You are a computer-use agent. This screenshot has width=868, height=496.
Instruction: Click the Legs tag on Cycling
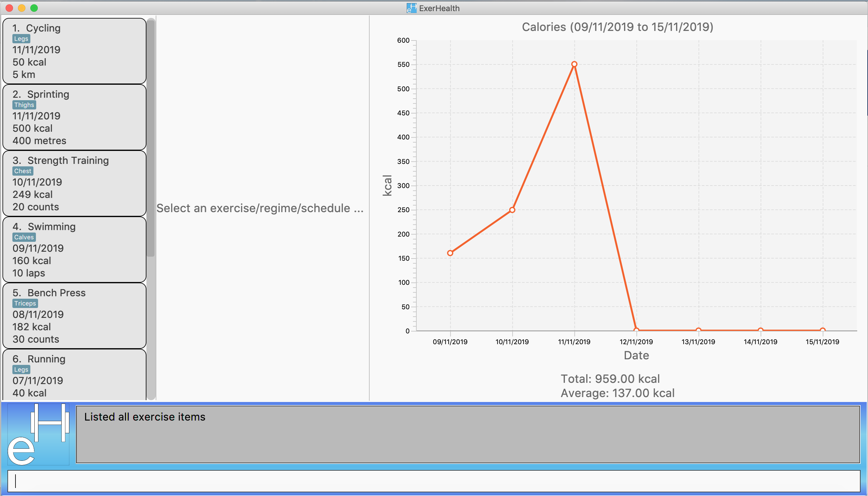click(x=21, y=39)
